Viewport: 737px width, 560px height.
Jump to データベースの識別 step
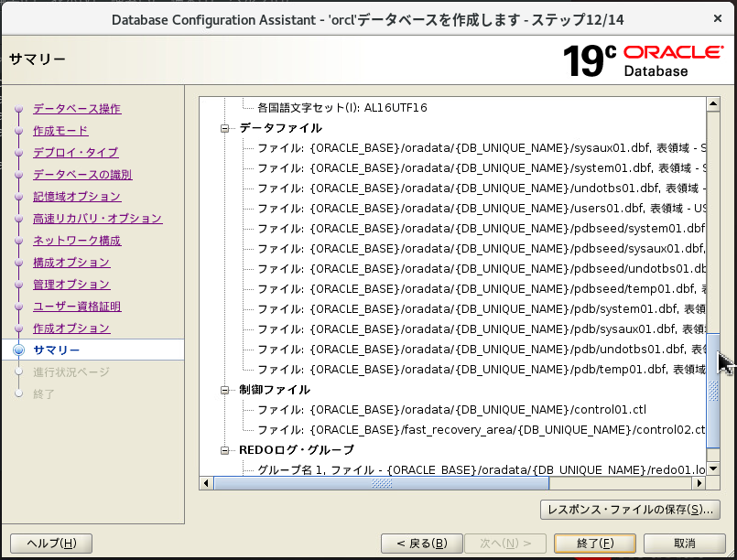tap(82, 174)
